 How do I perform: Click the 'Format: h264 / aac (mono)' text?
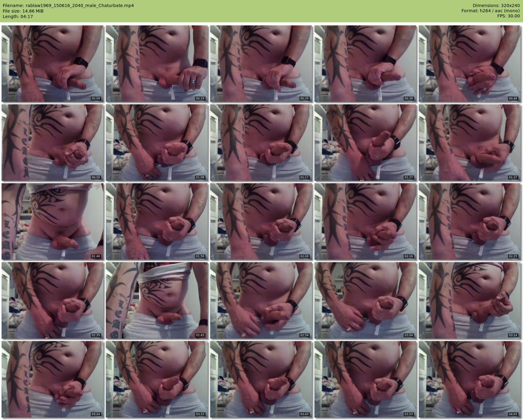coord(491,11)
